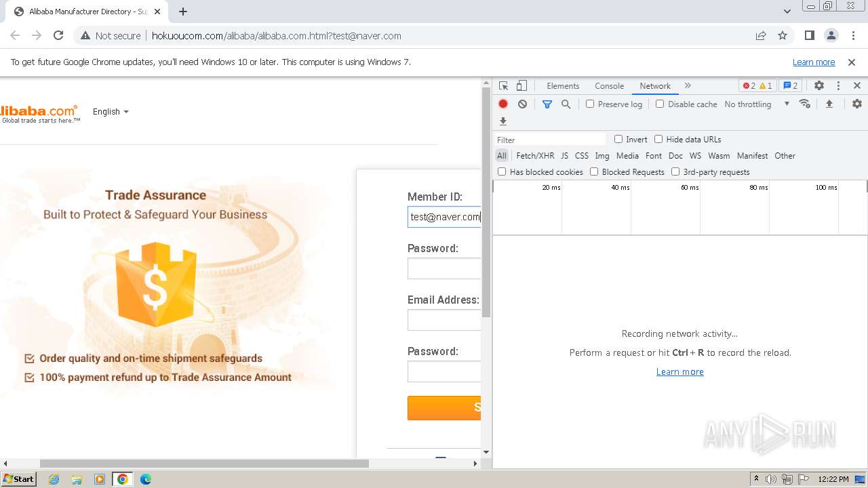868x488 pixels.
Task: Open the English language dropdown
Action: [111, 112]
